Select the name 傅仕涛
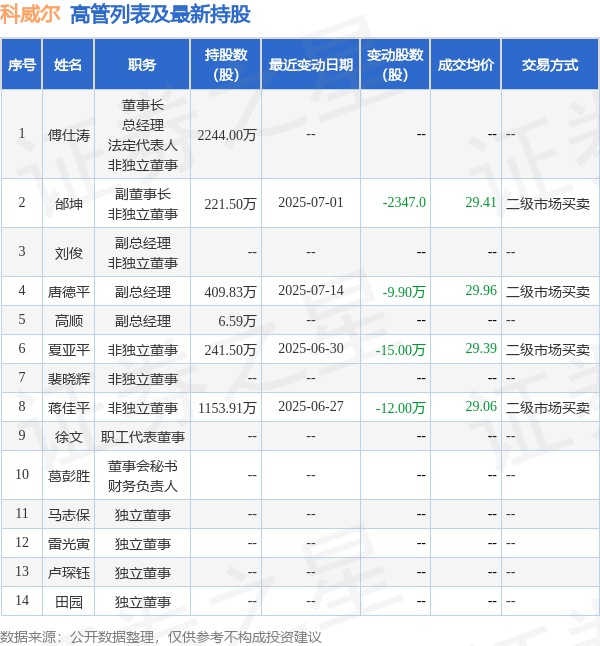The height and width of the screenshot is (646, 600). tap(68, 135)
